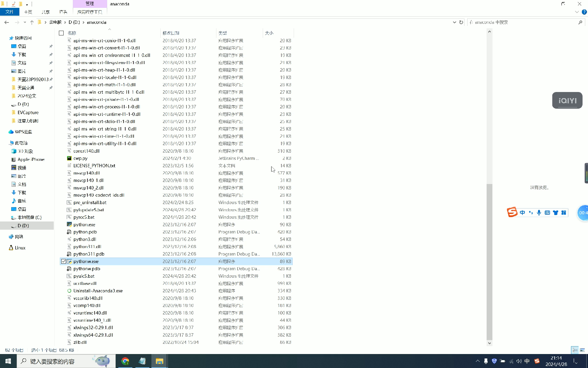Select 3D 对象 in the navigation pane
Screen dimensions: 588x368
[x=22, y=151]
